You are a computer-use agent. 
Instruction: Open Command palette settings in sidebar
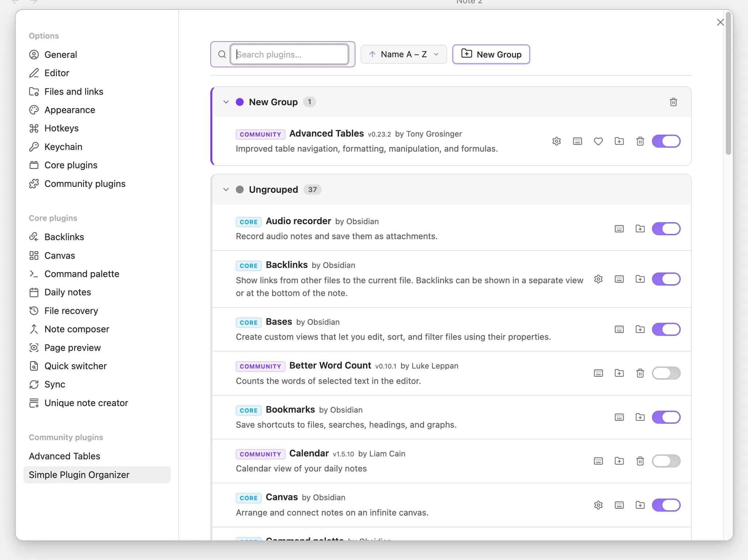tap(97, 274)
